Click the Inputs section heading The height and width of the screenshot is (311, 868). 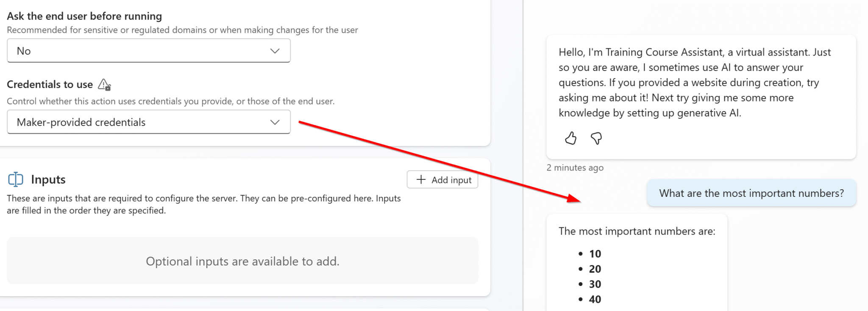tap(48, 179)
